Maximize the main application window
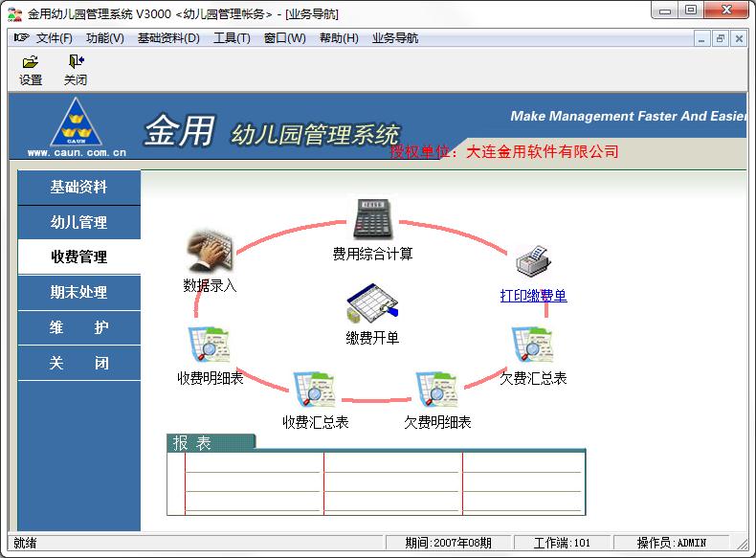Viewport: 756px width, 558px height. (691, 11)
